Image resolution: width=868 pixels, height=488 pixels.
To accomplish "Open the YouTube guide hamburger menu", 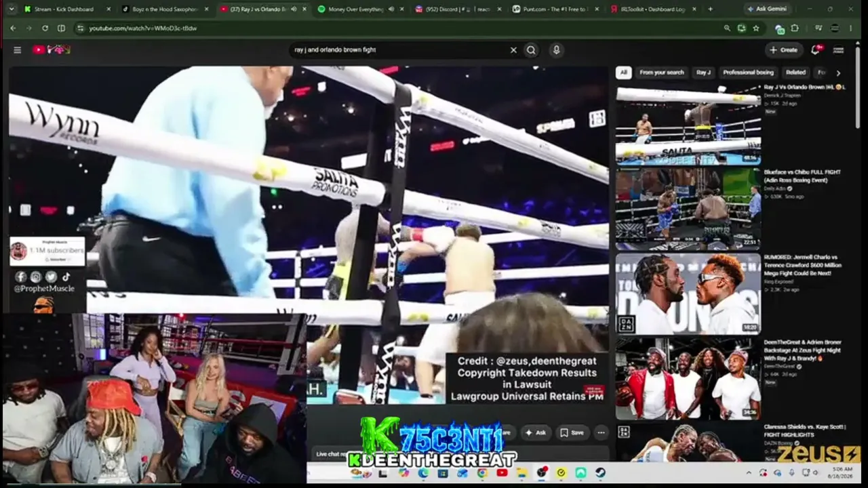I will tap(18, 49).
